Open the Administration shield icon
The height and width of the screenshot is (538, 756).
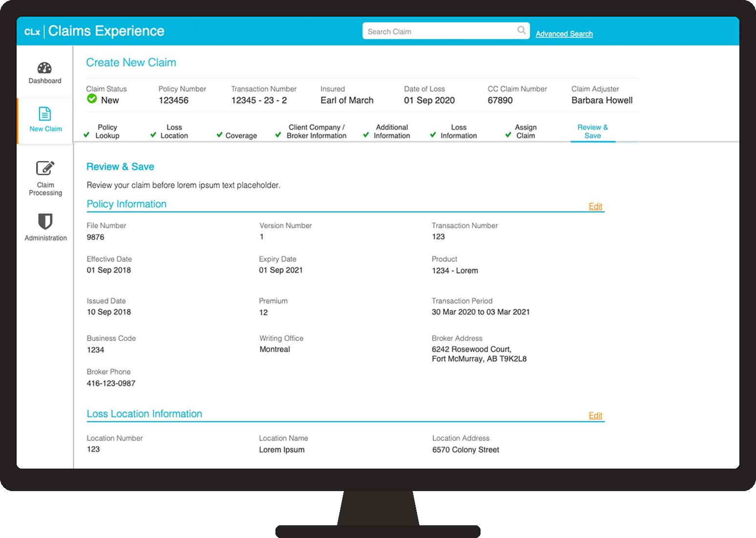coord(45,221)
